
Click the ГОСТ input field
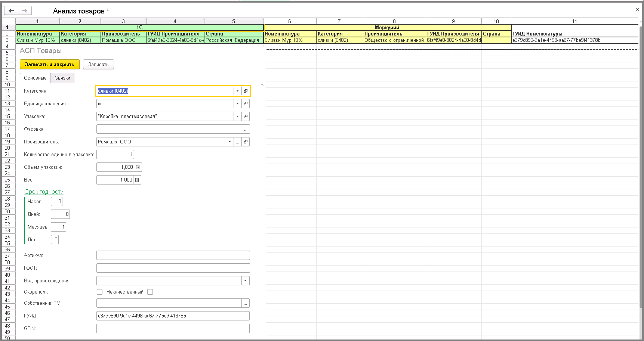(x=173, y=268)
